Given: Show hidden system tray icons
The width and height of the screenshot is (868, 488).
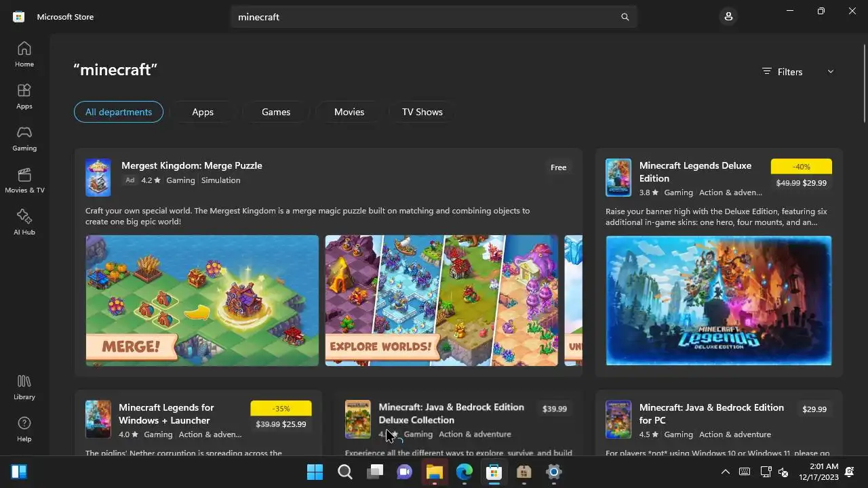Looking at the screenshot, I should [x=725, y=472].
